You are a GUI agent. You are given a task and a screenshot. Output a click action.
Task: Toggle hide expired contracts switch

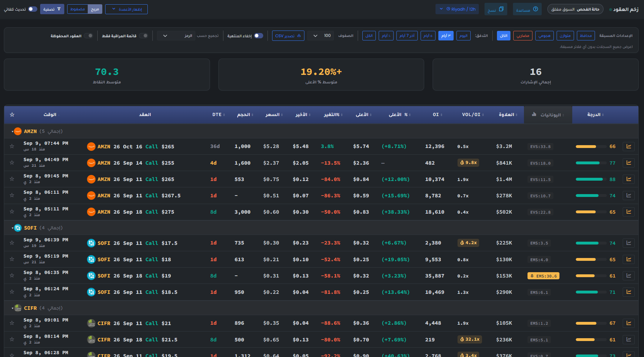pyautogui.click(x=259, y=35)
